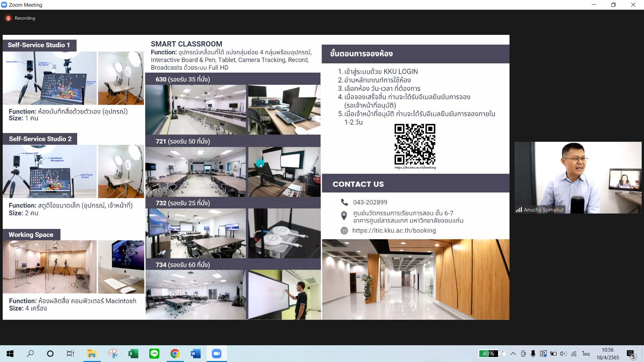Viewport: 644px width, 362px height.
Task: Open the Windows Start menu
Action: (x=10, y=354)
